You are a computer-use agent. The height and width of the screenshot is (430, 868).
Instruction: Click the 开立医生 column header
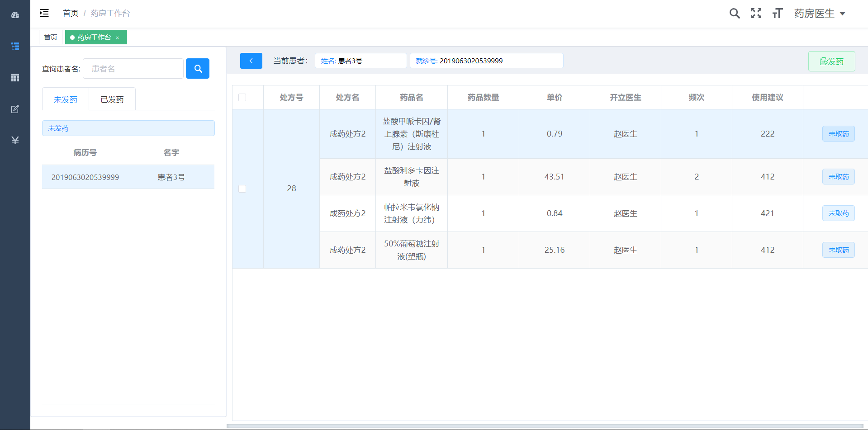click(626, 97)
